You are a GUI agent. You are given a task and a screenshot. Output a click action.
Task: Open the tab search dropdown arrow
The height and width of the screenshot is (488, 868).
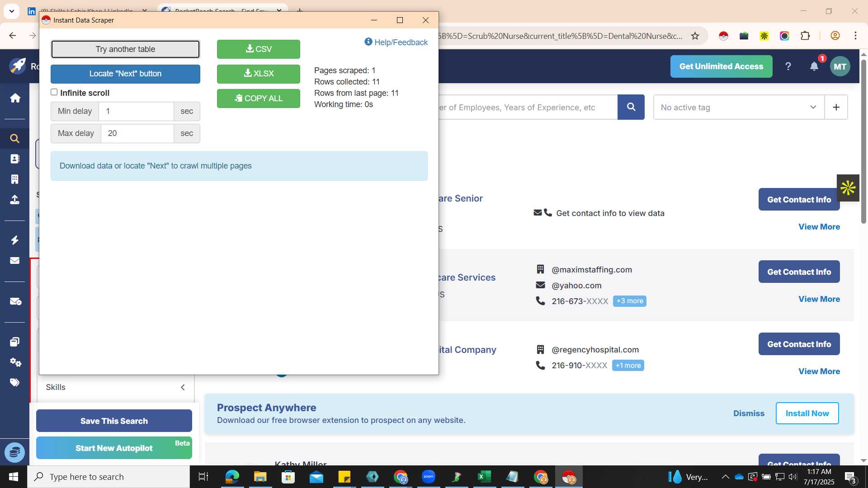coord(11,11)
